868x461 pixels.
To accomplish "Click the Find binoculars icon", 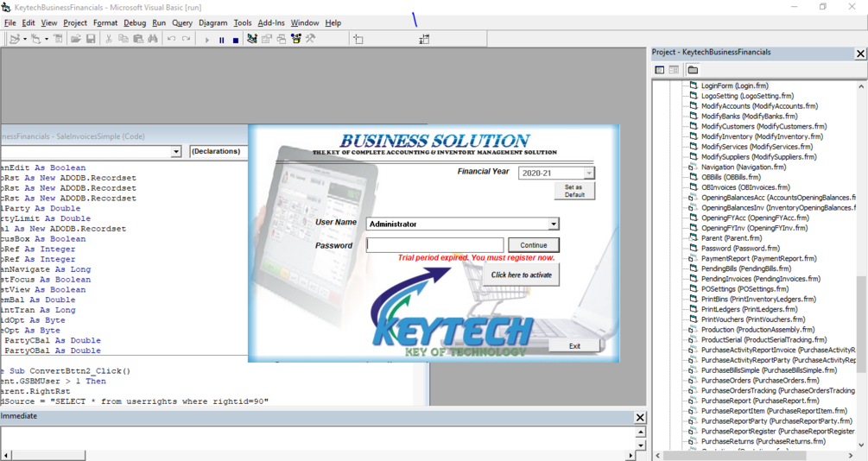I will click(153, 39).
